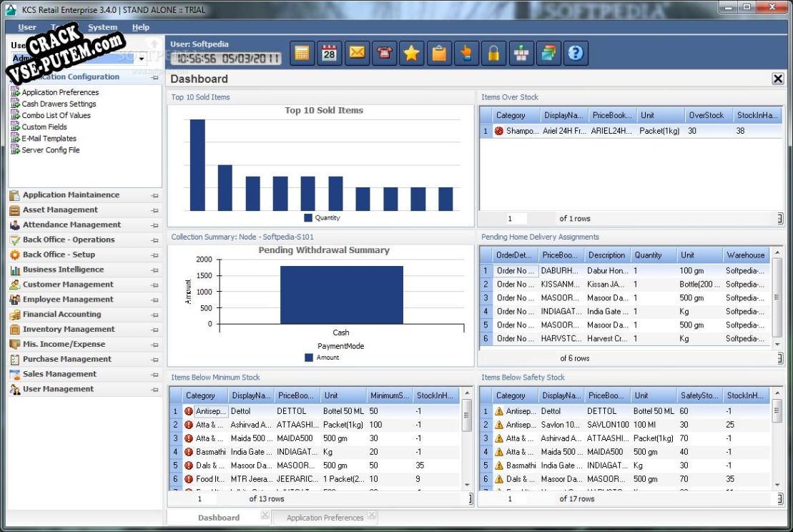Image resolution: width=793 pixels, height=532 pixels.
Task: Sort by OverStock column header
Action: pyautogui.click(x=706, y=115)
